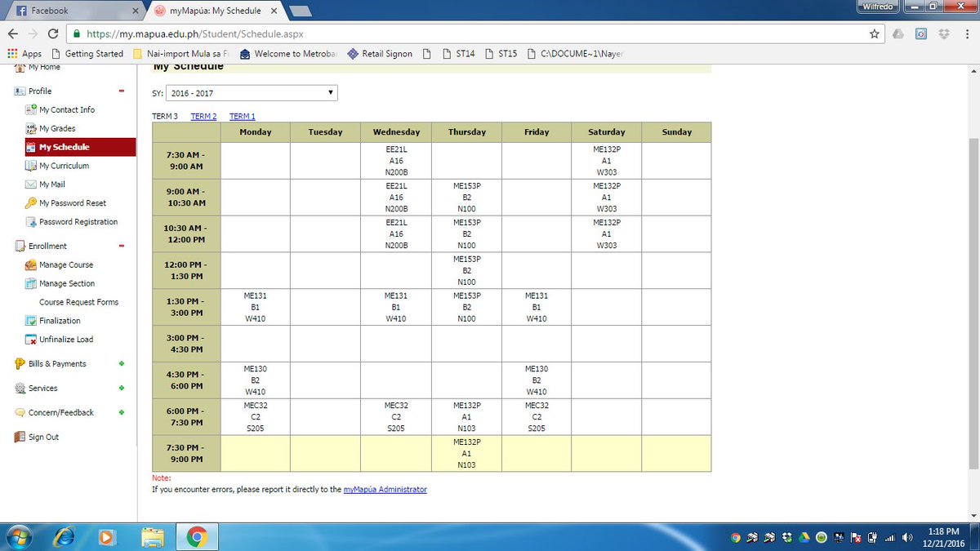980x551 pixels.
Task: Click the Services gear icon
Action: (20, 389)
